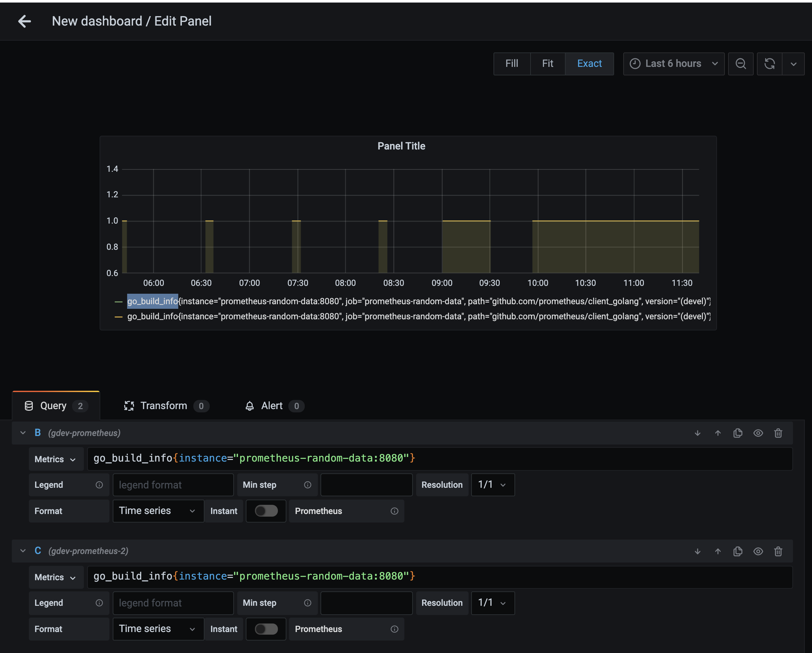
Task: Collapse query row B
Action: pyautogui.click(x=23, y=433)
